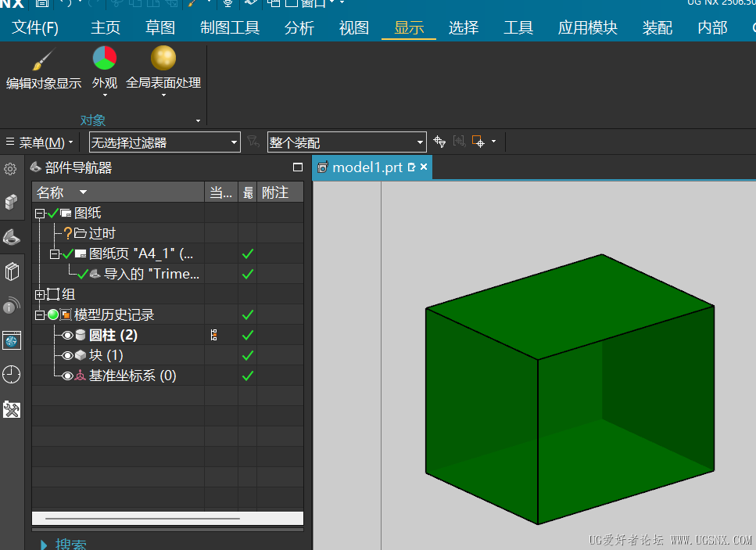756x550 pixels.
Task: Toggle visibility of 圆柱 (2) feature
Action: coord(66,334)
